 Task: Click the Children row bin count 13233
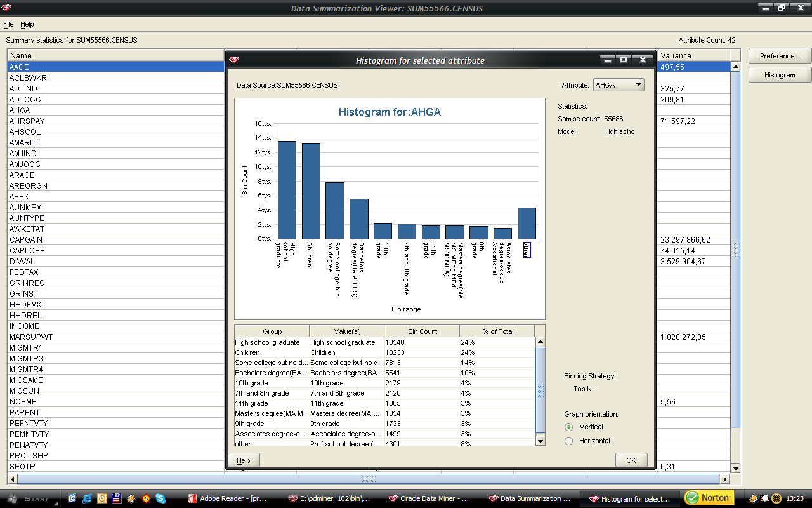coord(422,352)
